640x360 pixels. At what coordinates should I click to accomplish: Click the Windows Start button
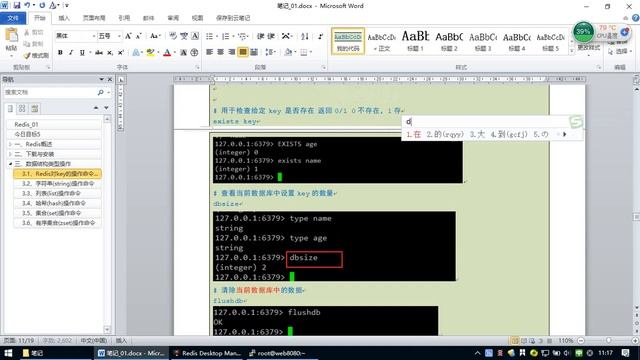(8, 353)
